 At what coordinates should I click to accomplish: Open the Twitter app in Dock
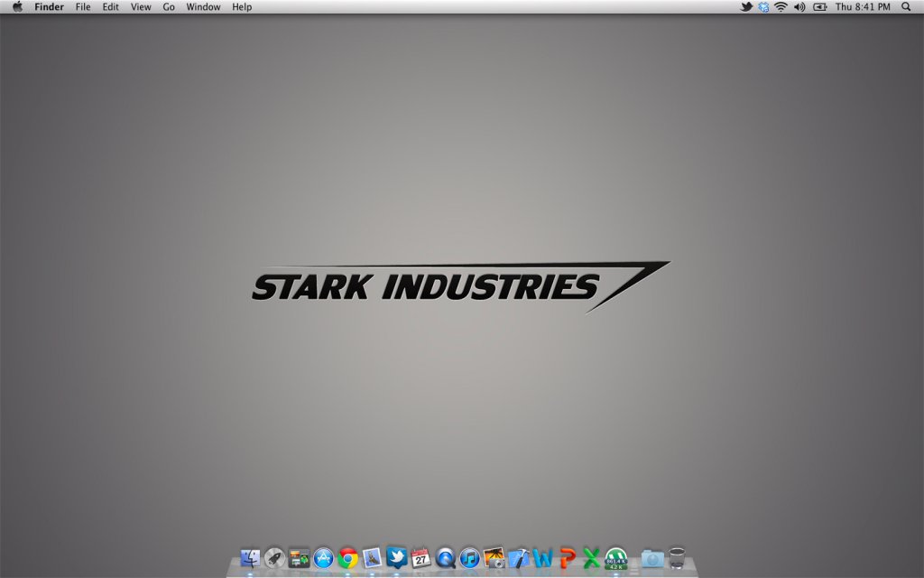tap(397, 556)
